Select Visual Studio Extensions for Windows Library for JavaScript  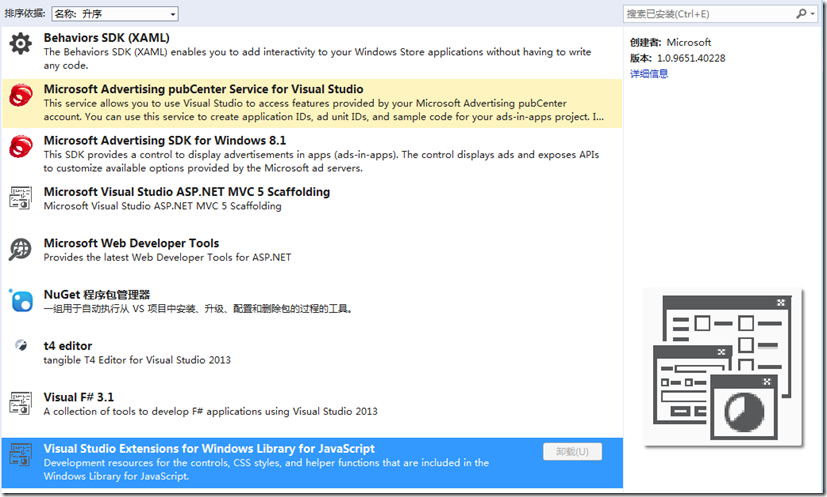click(312, 463)
